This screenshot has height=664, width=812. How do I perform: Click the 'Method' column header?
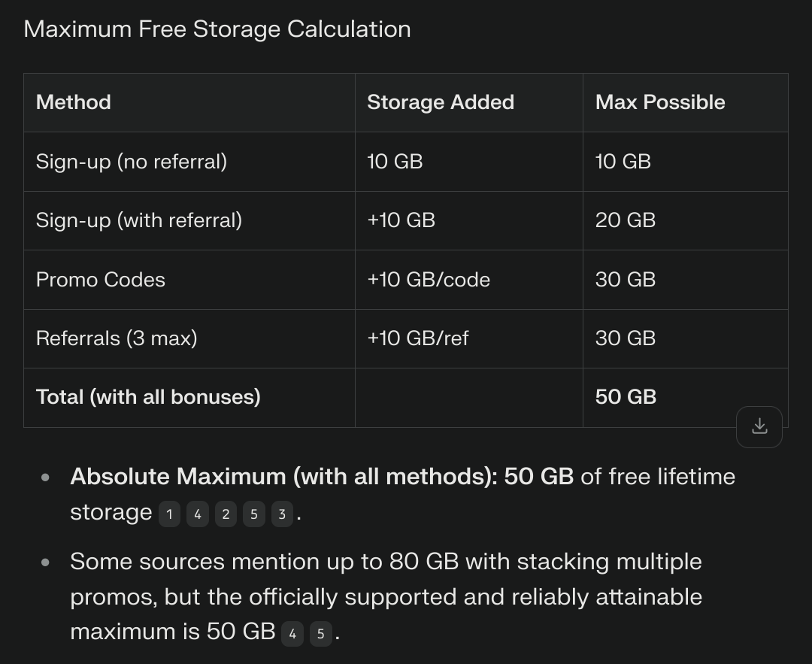coord(74,102)
